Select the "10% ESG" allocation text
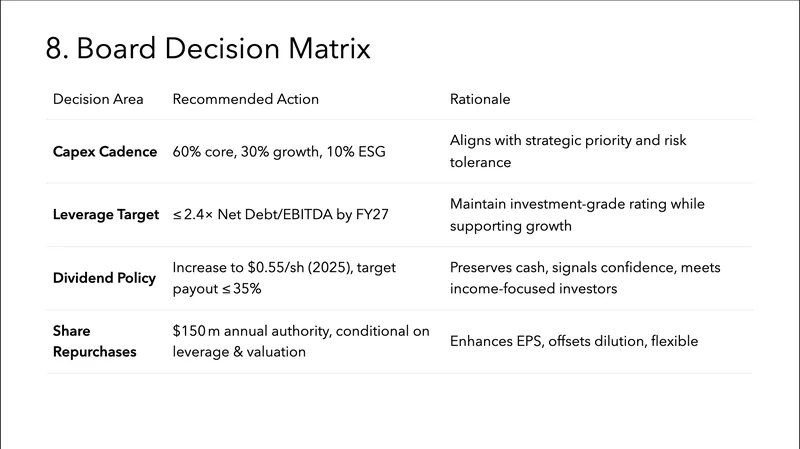 [365, 152]
